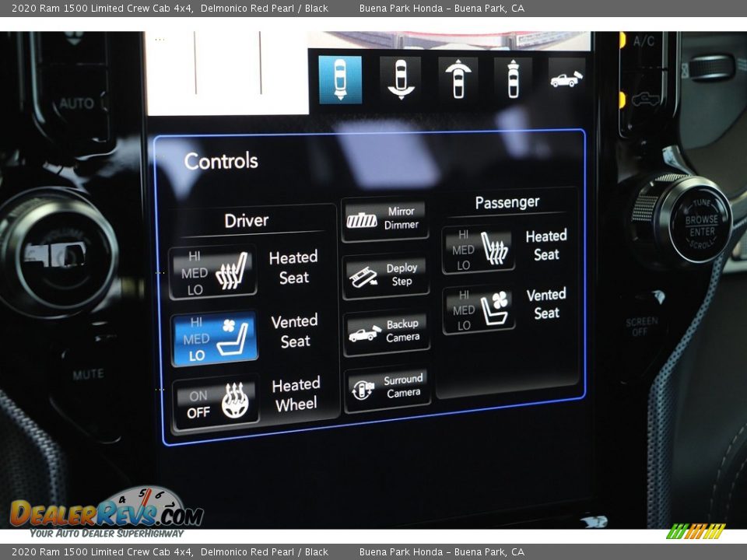
Task: Push the Tune Browse Enter Scroll knob
Action: click(700, 224)
